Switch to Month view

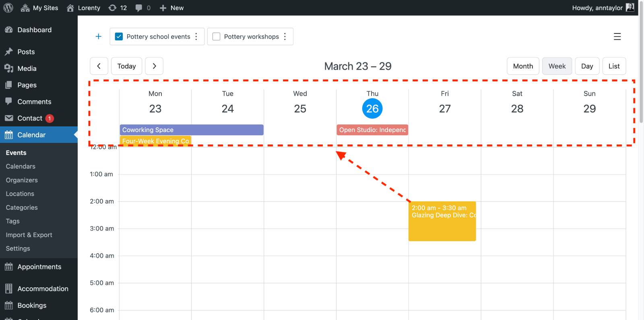click(523, 66)
